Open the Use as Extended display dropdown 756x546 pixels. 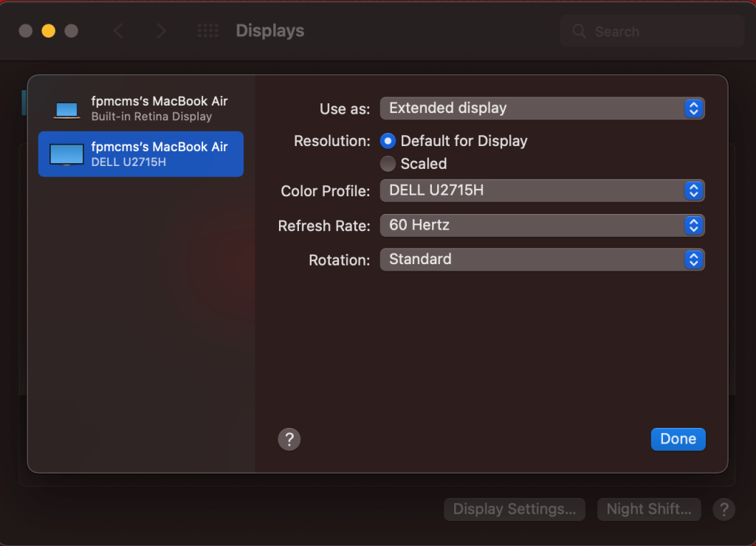pos(543,108)
